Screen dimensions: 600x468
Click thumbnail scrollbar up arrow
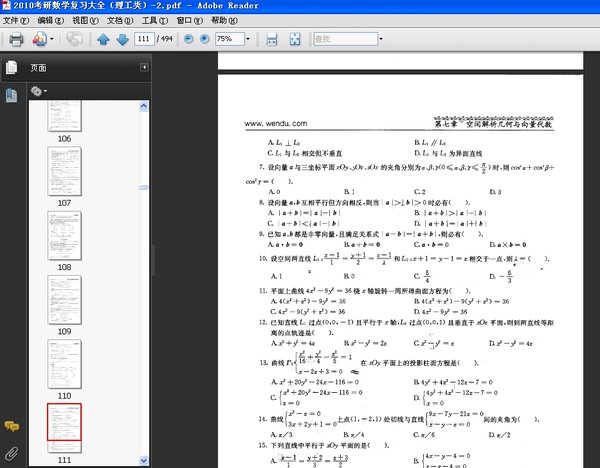coord(143,106)
